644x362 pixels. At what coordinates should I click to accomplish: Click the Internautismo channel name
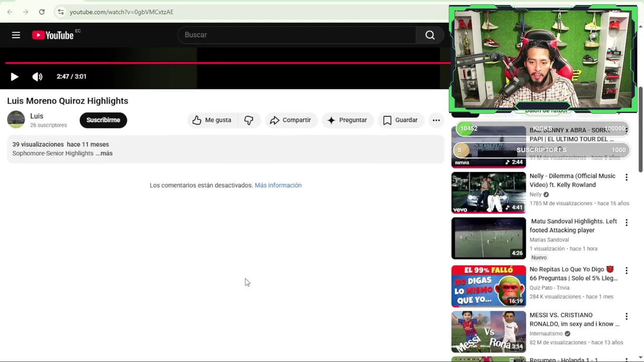[546, 333]
